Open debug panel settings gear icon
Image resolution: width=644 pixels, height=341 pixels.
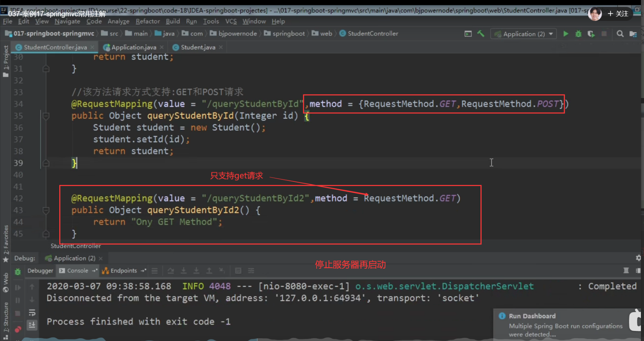[x=639, y=258]
